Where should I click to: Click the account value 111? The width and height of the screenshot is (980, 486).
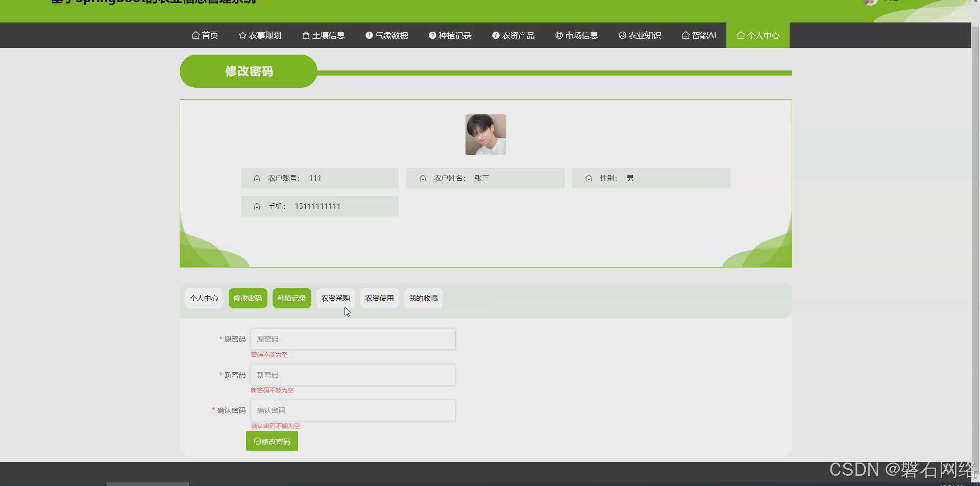click(315, 178)
